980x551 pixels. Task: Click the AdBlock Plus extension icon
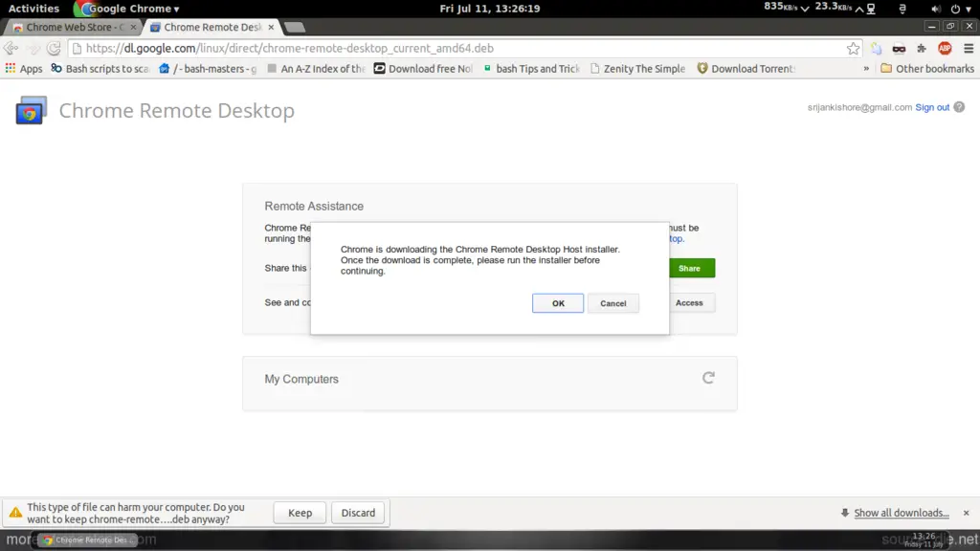(x=945, y=48)
